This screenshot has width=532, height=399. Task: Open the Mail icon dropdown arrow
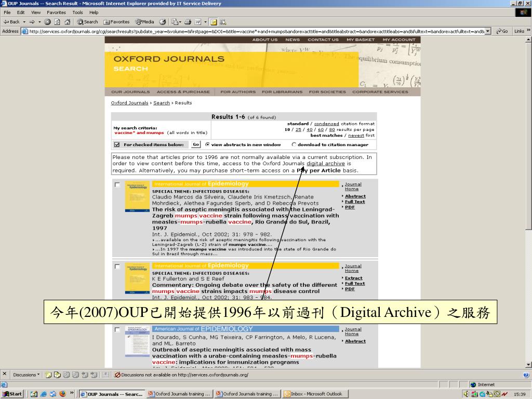coord(180,22)
